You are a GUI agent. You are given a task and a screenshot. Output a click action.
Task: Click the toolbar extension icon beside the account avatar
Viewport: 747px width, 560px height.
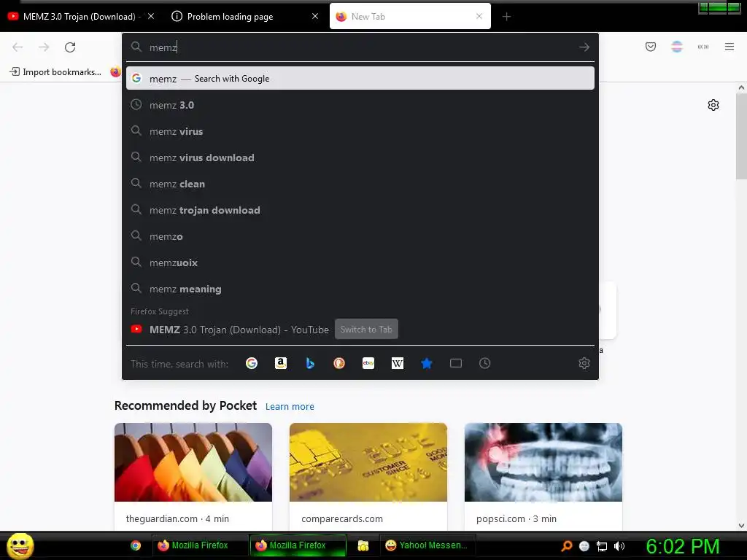[x=703, y=47]
